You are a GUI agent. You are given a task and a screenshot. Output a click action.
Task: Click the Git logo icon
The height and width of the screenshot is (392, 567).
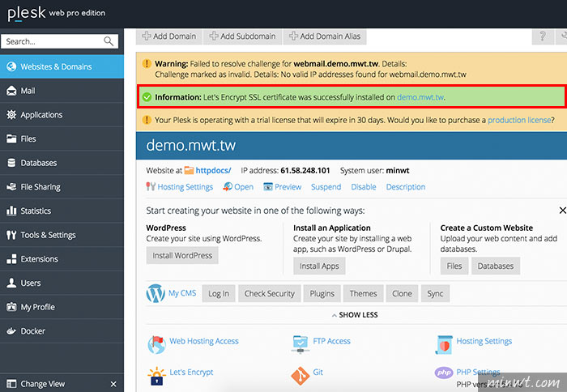click(301, 376)
